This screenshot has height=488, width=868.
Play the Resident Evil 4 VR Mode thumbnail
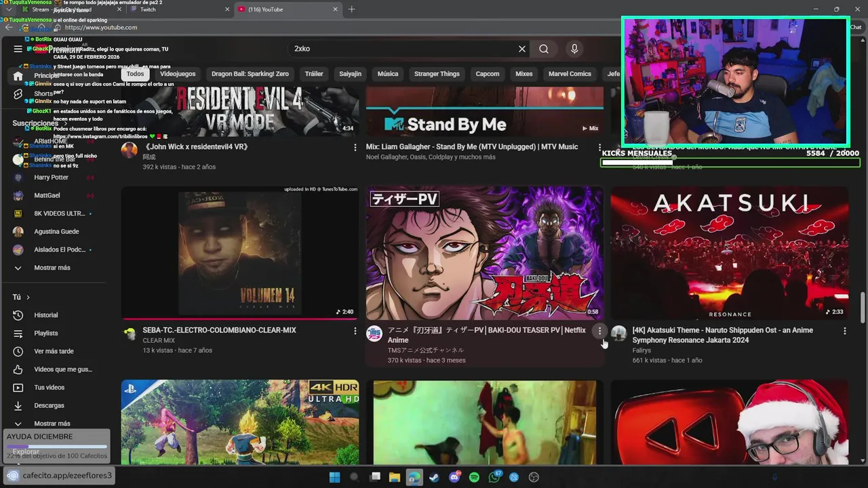(x=240, y=111)
